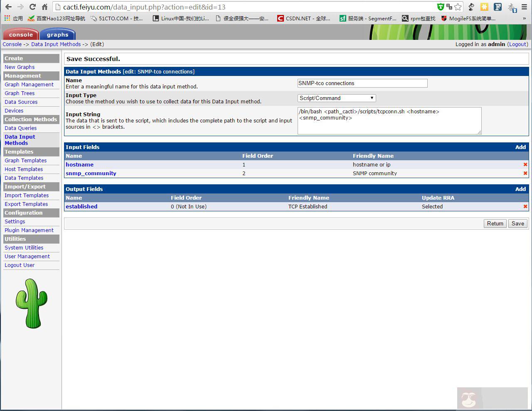Delete the snmp_community input field row
The width and height of the screenshot is (532, 411).
coord(525,174)
